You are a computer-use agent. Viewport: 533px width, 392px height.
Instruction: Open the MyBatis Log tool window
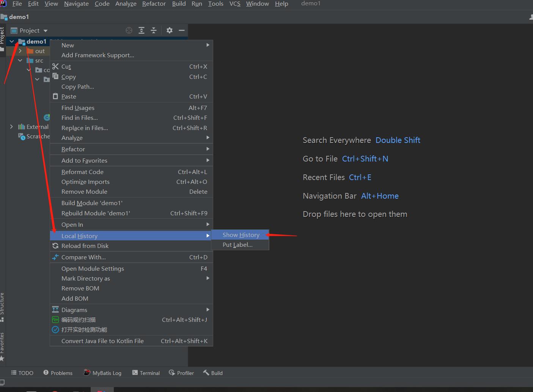click(102, 373)
